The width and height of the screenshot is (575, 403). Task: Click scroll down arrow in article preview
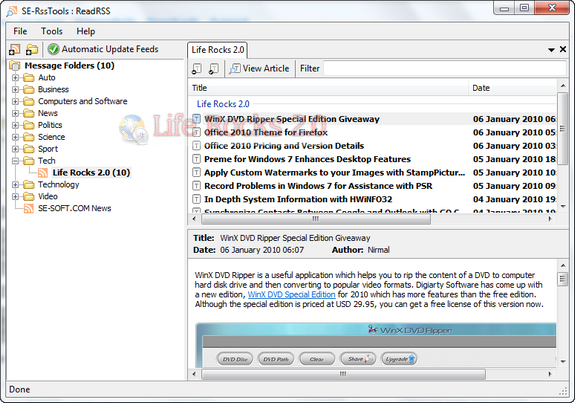pyautogui.click(x=563, y=362)
